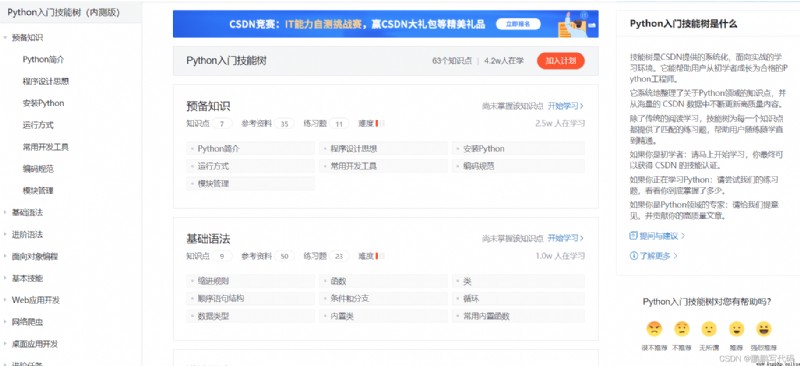
Task: Click the info icon beside 了解更多
Action: [634, 256]
